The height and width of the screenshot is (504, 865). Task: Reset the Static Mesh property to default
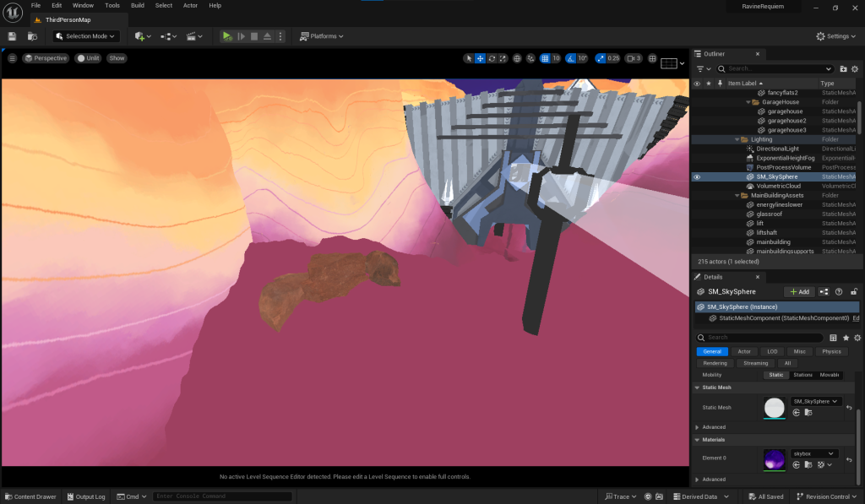click(x=849, y=407)
